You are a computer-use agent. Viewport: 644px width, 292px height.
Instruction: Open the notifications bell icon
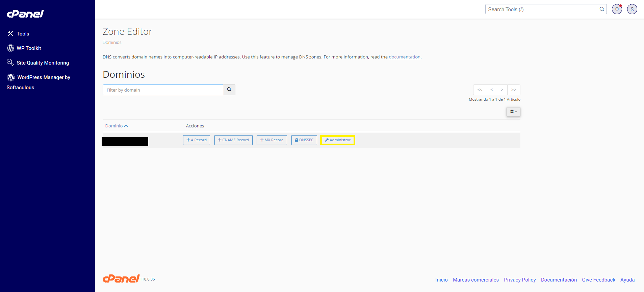point(617,9)
